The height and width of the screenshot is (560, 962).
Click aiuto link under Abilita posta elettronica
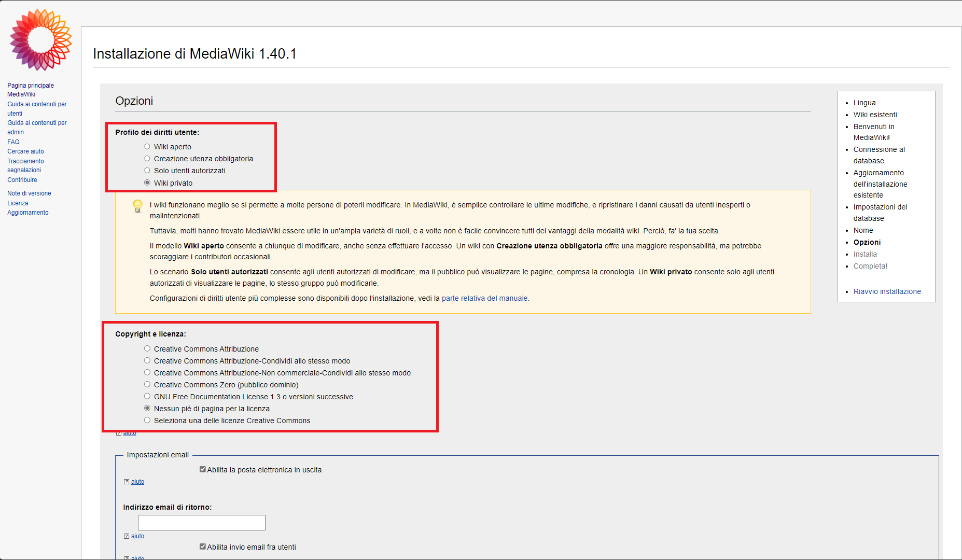tap(137, 482)
